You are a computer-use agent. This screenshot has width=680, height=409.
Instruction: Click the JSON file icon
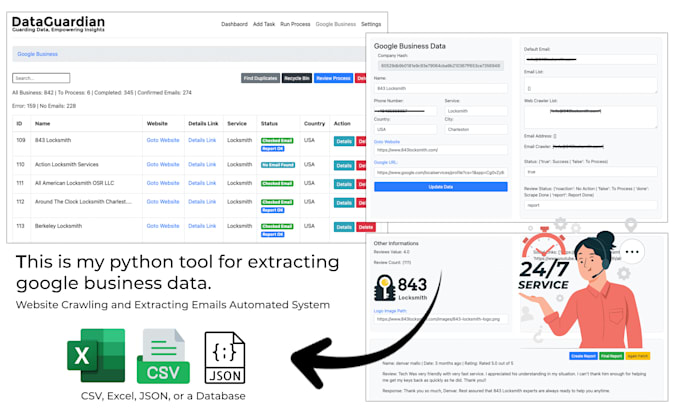225,357
